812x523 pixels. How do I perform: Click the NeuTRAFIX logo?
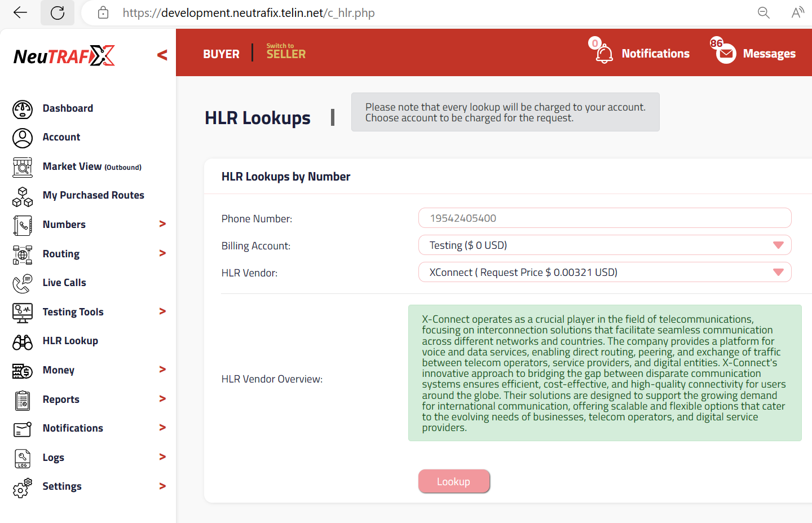(64, 56)
